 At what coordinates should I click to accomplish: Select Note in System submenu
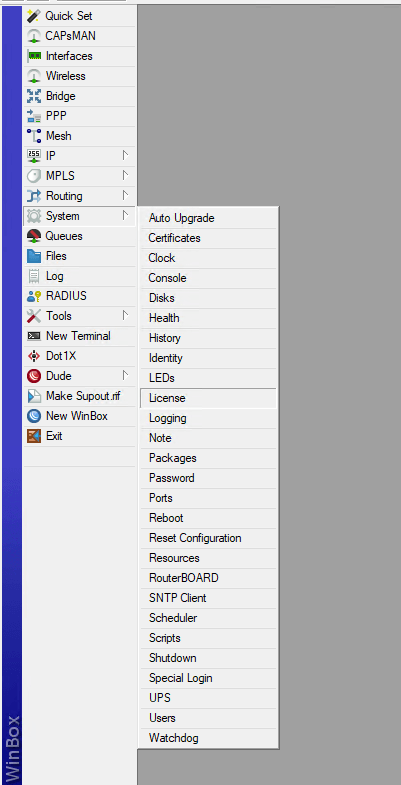(208, 439)
